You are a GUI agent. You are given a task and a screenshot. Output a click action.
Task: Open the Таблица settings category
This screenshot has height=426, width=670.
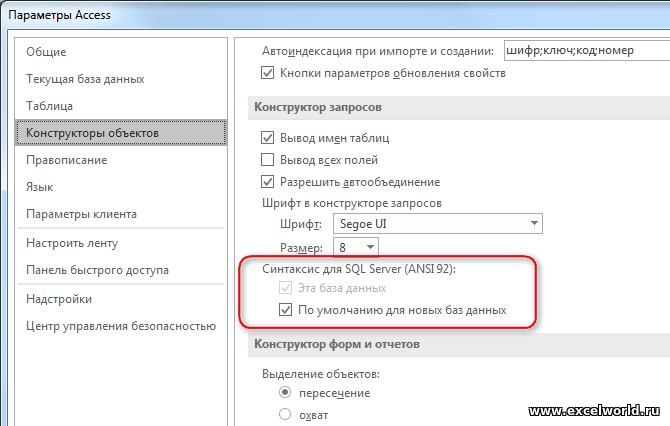50,106
